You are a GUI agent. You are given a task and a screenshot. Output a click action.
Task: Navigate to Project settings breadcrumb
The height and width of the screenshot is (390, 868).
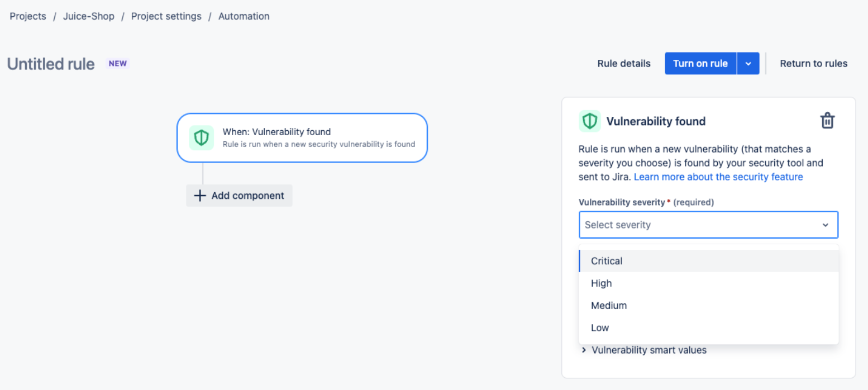click(x=166, y=16)
